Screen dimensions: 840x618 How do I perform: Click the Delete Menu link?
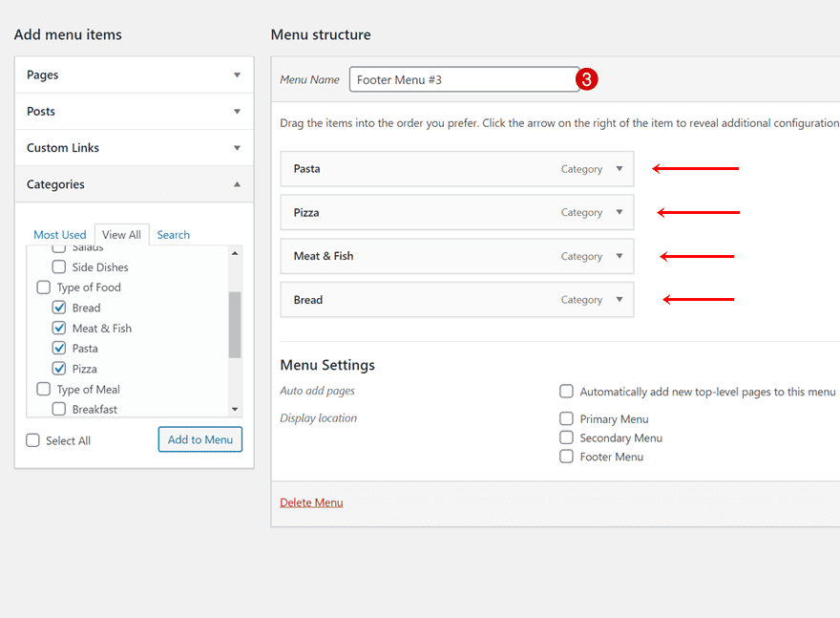pyautogui.click(x=311, y=501)
